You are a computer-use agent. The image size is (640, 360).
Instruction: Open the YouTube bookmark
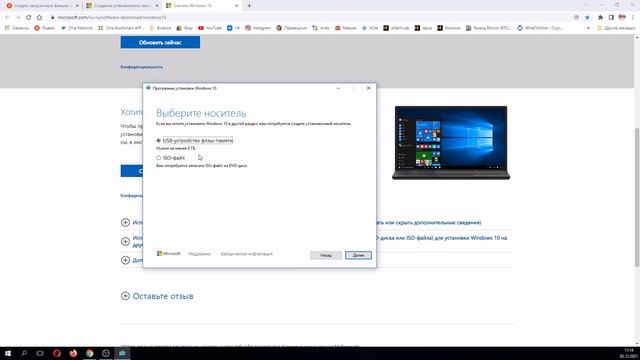210,28
